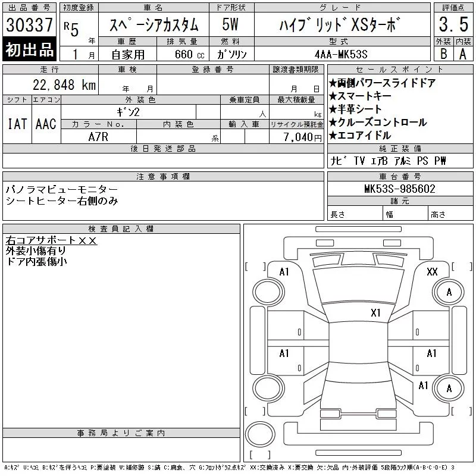
Task: Select the A1 mark near the front left wheel
Action: click(x=284, y=272)
